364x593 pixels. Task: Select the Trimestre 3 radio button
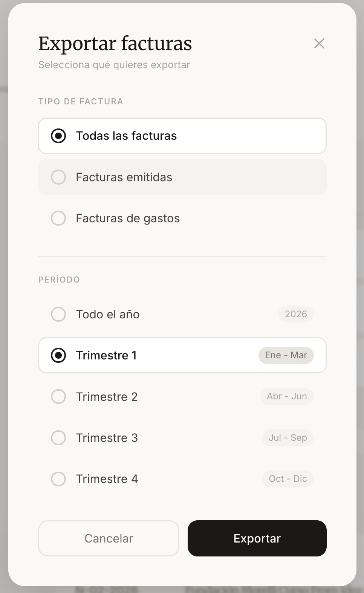coord(58,438)
